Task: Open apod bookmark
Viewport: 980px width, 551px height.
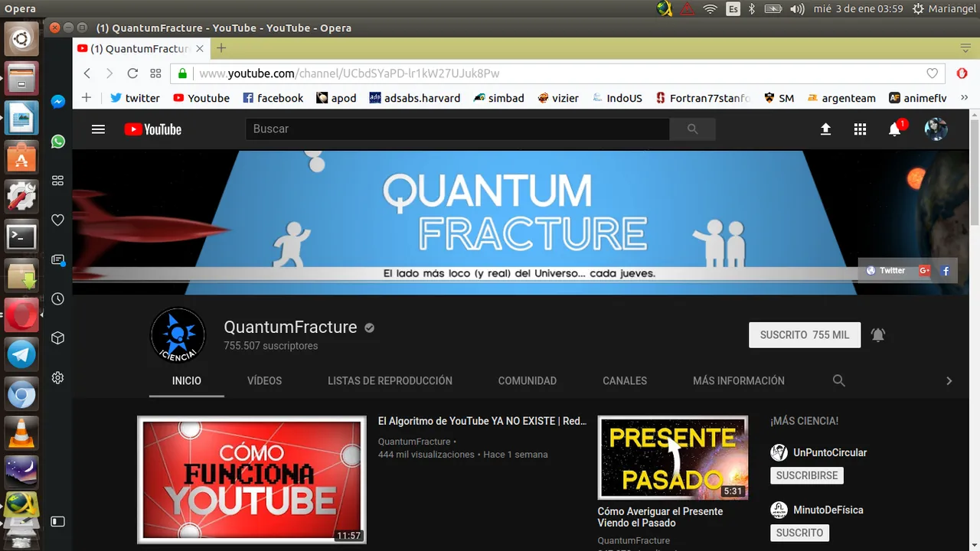Action: coord(336,98)
